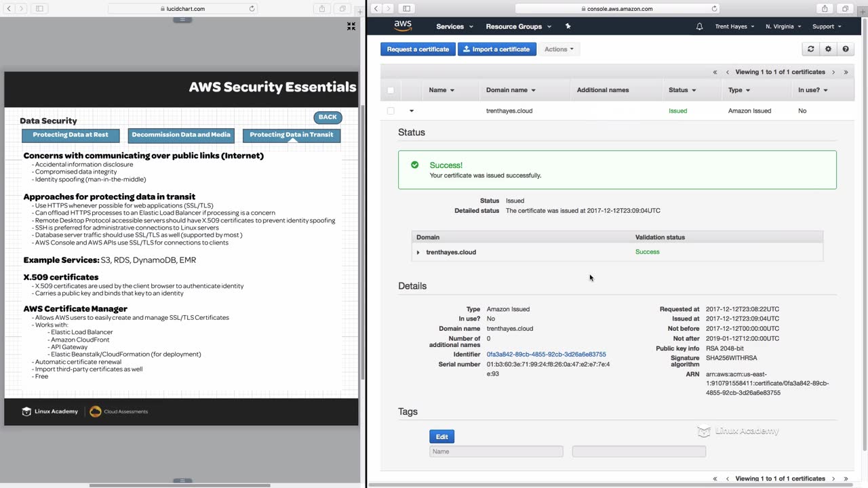Open the share menu in the Lucidchart window
868x488 pixels.
(322, 9)
